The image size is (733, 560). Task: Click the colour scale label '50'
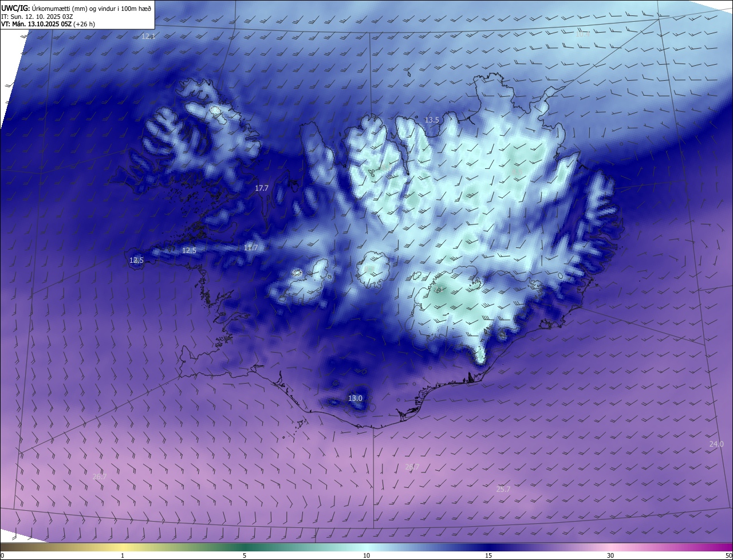(x=728, y=555)
